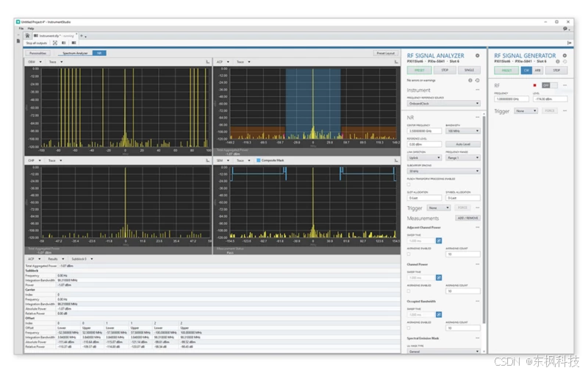Click Stop all outputs
The image size is (588, 373).
click(x=36, y=43)
